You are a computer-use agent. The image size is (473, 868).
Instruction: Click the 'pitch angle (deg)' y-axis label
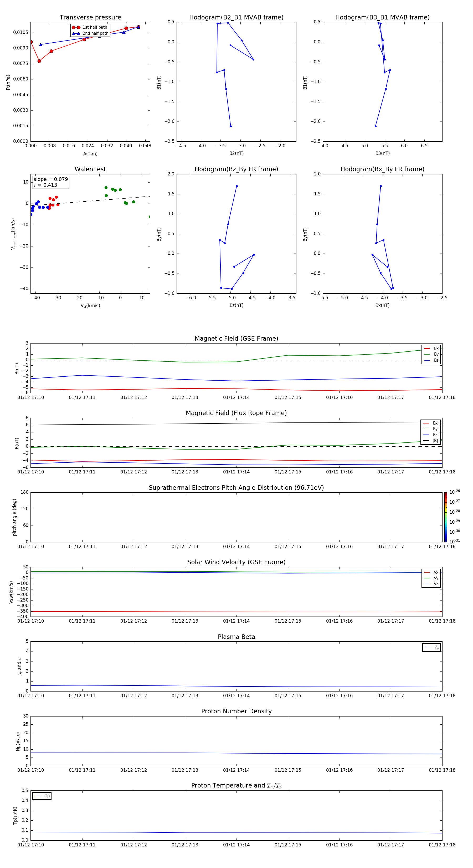[14, 517]
